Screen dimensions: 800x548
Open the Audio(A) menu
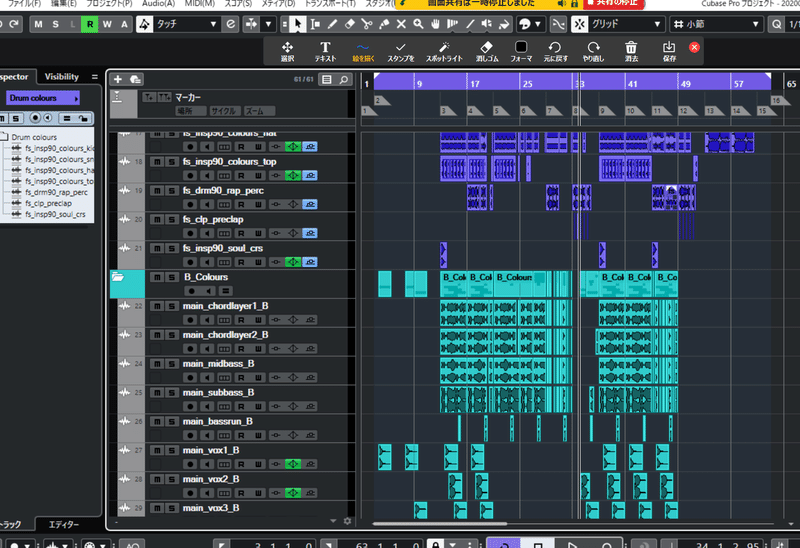158,4
